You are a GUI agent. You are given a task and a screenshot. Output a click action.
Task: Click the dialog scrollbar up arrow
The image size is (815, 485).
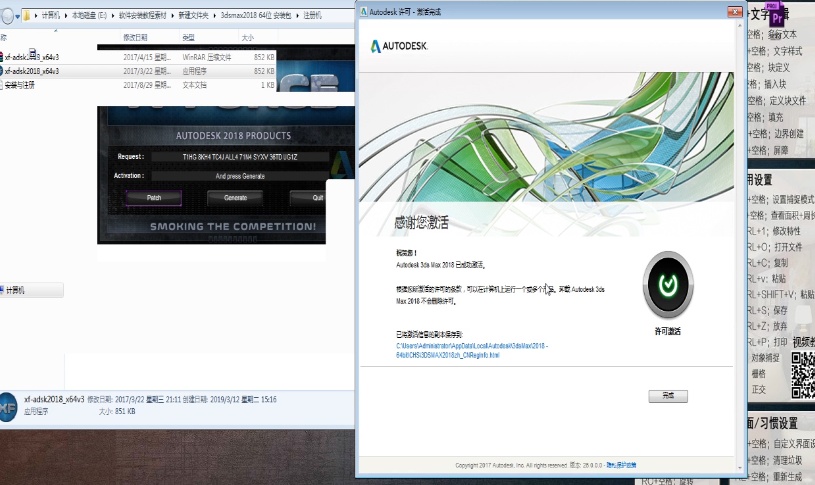point(740,25)
